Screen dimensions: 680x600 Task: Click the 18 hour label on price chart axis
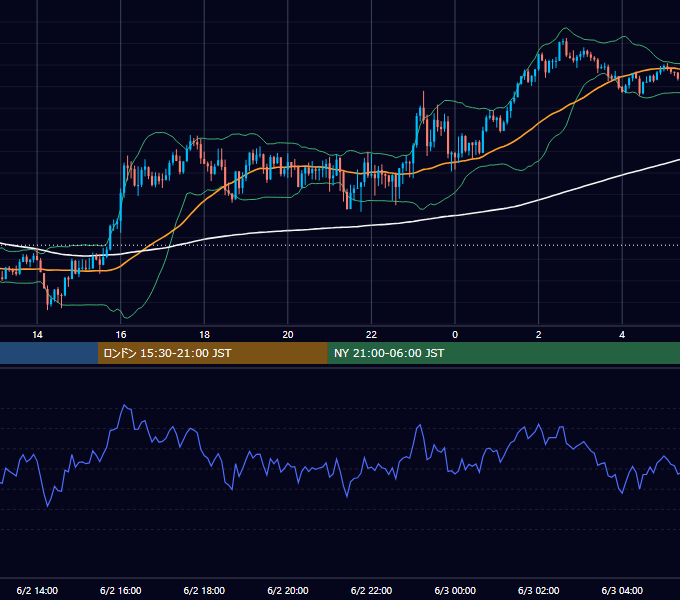point(204,335)
